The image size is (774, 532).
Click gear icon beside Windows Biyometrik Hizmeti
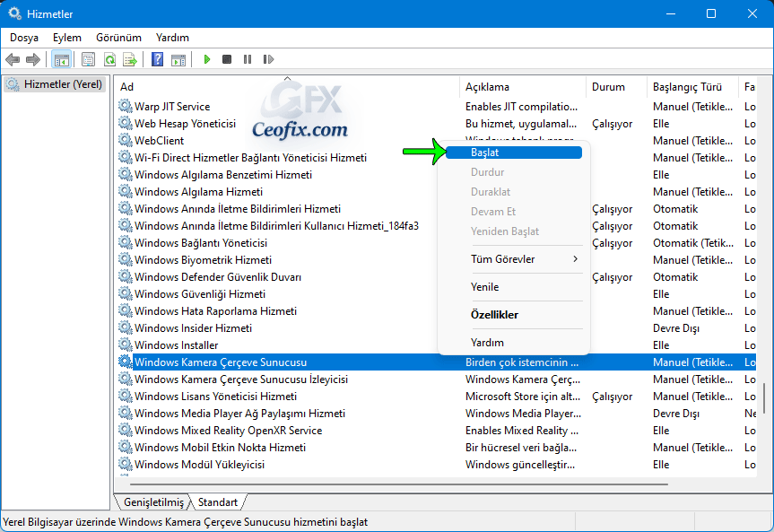tap(126, 260)
